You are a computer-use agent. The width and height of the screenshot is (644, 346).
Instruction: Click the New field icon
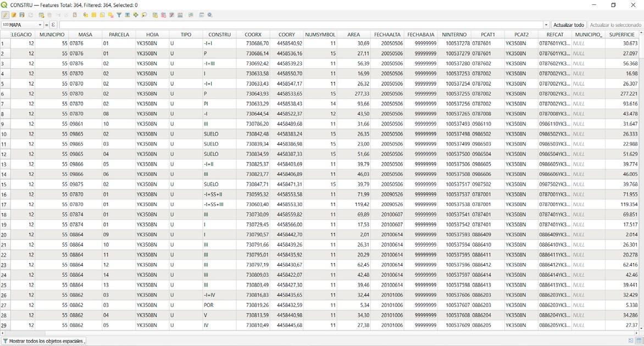[155, 15]
